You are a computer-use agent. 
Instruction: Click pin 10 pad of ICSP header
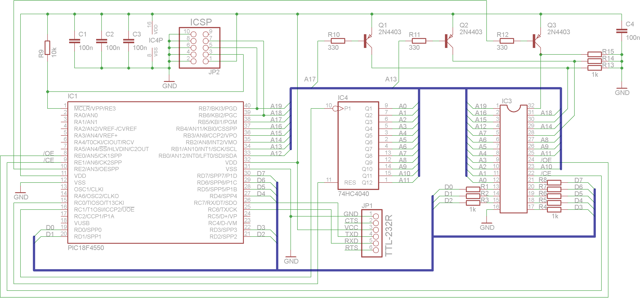(x=193, y=34)
